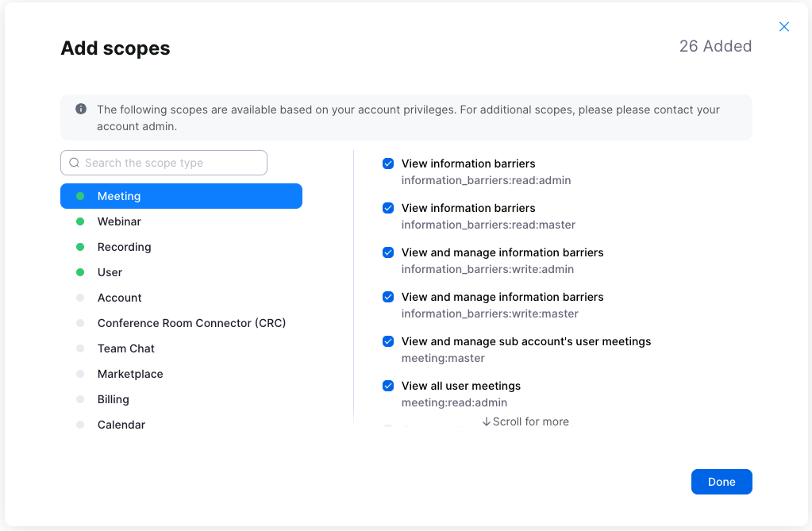This screenshot has height=531, width=812.
Task: Toggle information_barriers:write:master scope checkbox
Action: [388, 297]
